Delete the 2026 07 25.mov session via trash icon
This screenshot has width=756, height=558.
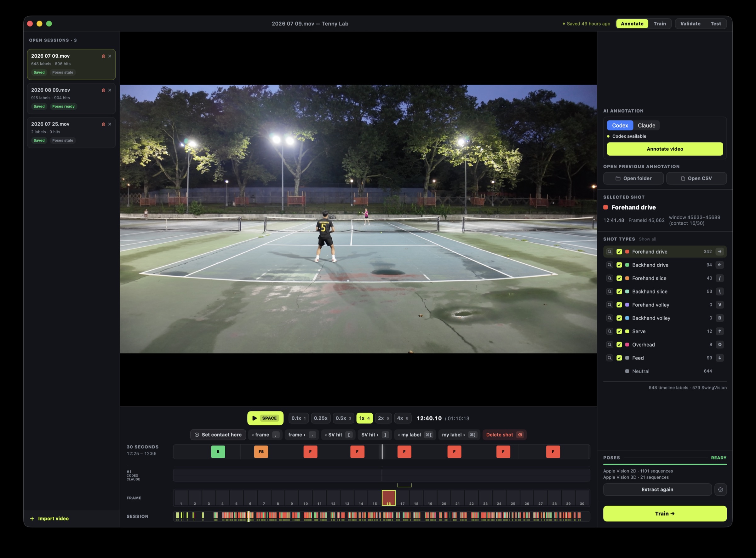pos(103,124)
